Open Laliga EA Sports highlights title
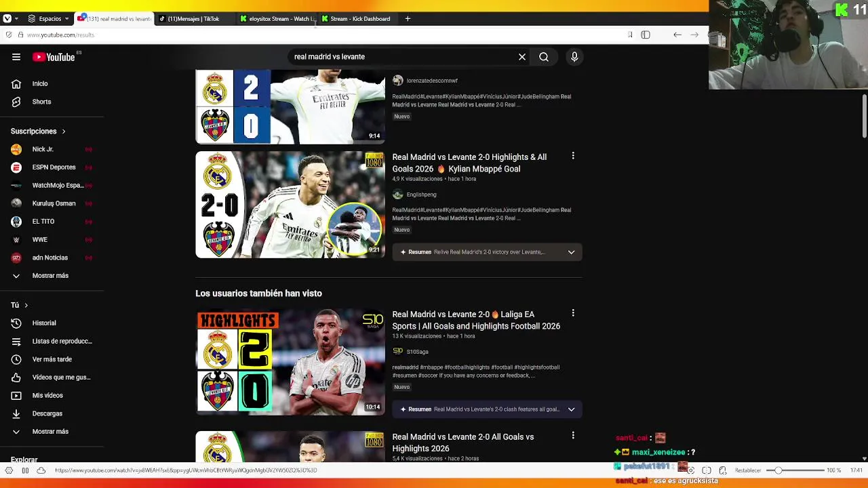Screen dimensions: 868x488 (x=476, y=320)
